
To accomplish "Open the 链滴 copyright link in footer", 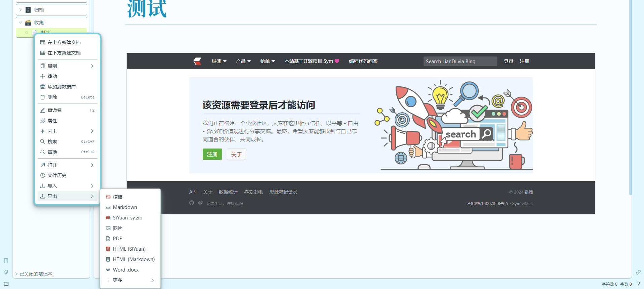I will click(x=529, y=192).
